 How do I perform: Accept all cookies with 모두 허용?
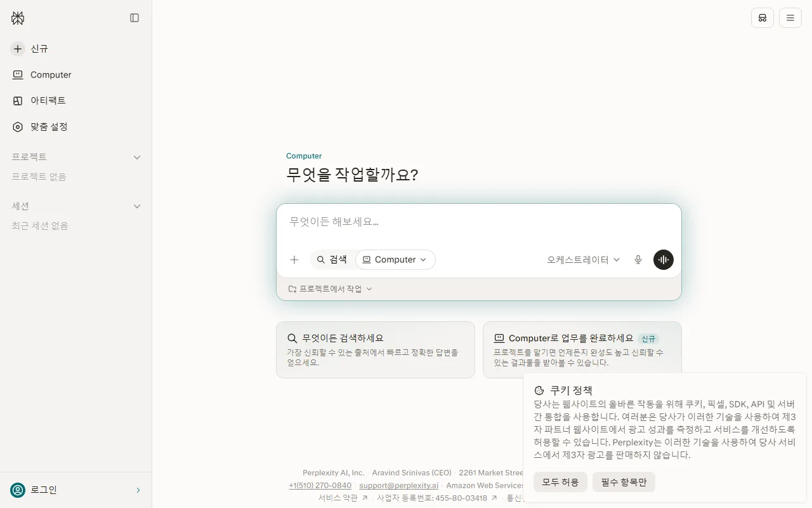click(x=560, y=482)
